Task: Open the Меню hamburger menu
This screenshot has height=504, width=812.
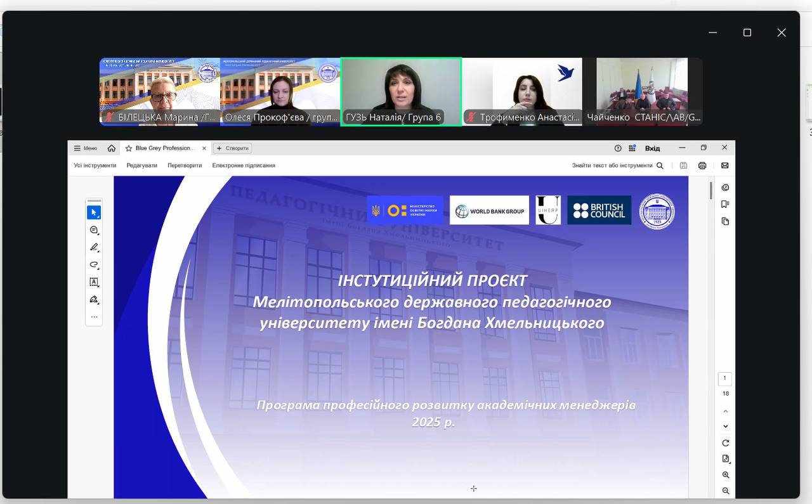Action: click(x=86, y=148)
